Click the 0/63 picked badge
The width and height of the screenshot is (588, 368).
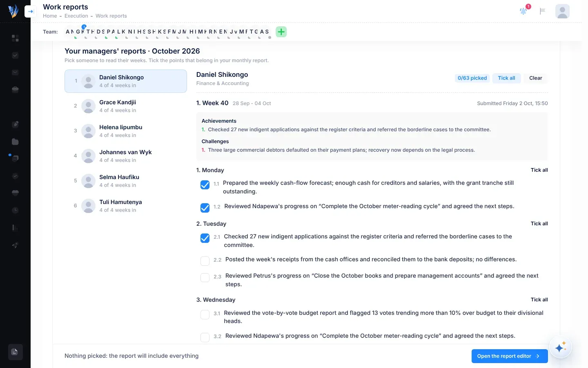click(472, 78)
